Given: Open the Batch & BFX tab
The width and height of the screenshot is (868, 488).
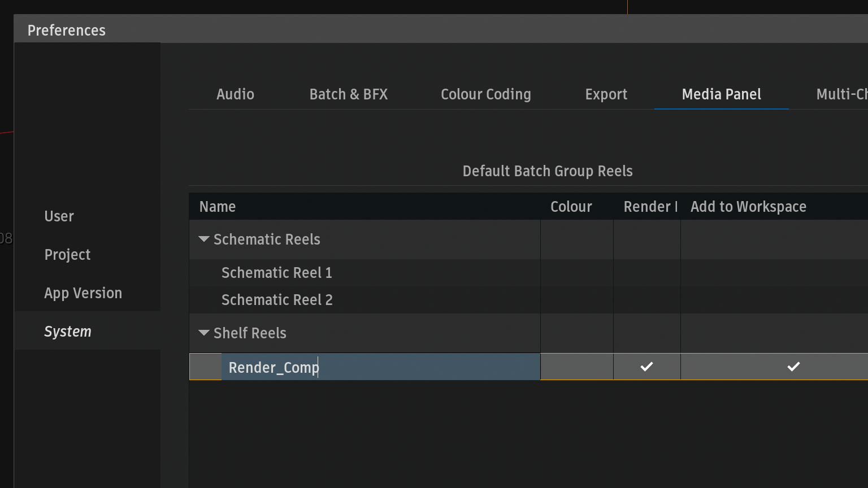Looking at the screenshot, I should (x=348, y=94).
